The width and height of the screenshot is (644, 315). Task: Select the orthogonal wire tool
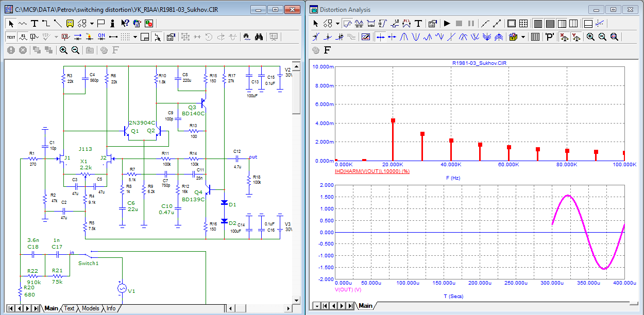coord(46,23)
